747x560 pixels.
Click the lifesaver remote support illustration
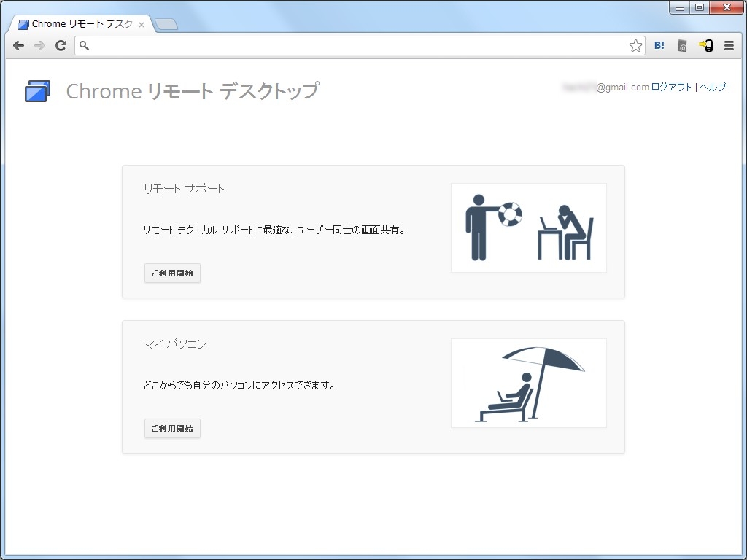[x=529, y=227]
